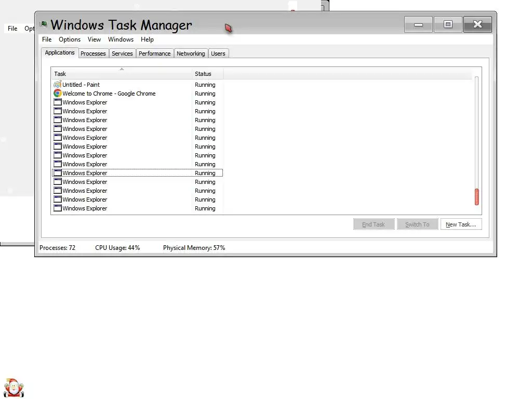Select Welcome to Chrome - Google Chrome task
The height and width of the screenshot is (399, 532).
[137, 94]
